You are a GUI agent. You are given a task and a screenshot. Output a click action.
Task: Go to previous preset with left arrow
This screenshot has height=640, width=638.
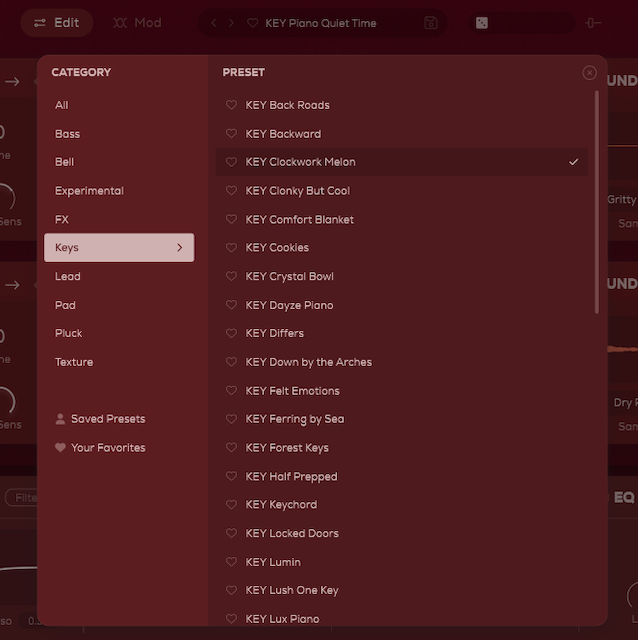click(214, 23)
